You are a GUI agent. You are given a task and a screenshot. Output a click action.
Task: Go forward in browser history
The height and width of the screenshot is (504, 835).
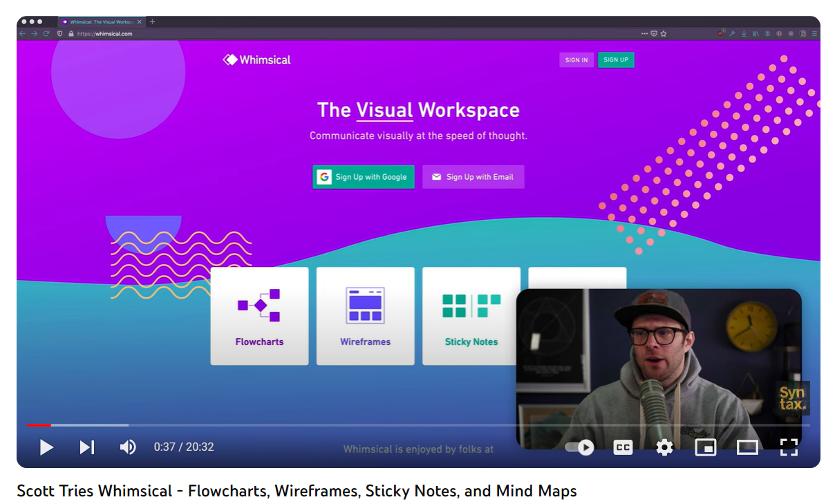(34, 33)
